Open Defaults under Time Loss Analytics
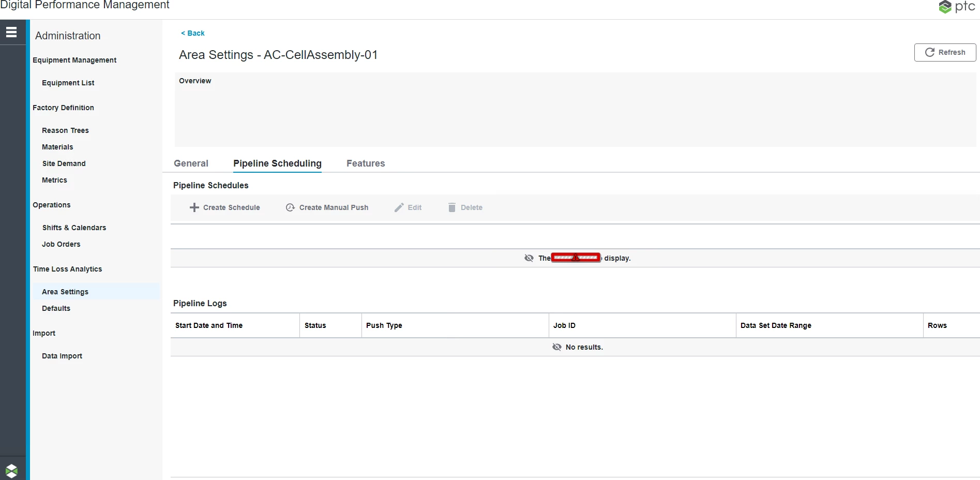This screenshot has height=480, width=980. [x=56, y=308]
